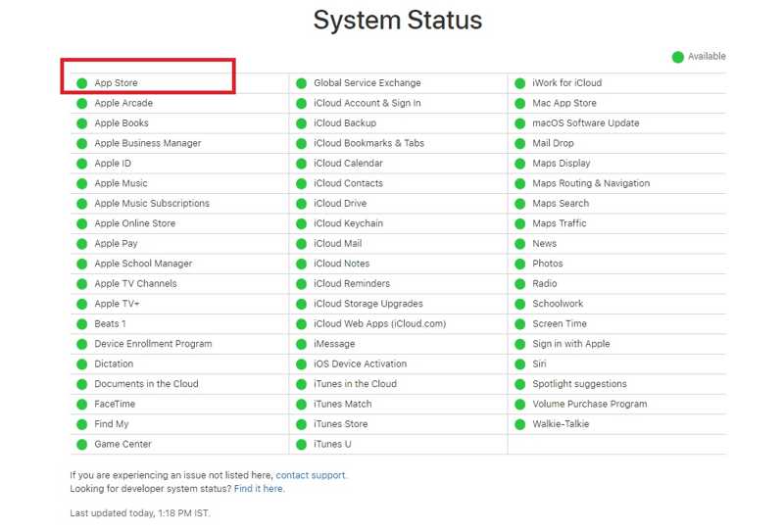
Task: Click the green dot for Mac App Store
Action: pos(520,104)
